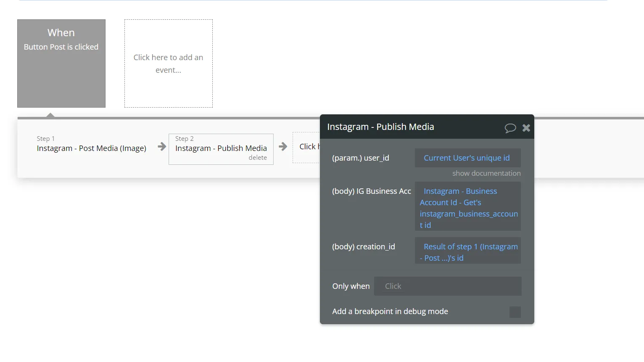Click the (body) creation_id label
The image size is (644, 362).
coord(364,246)
